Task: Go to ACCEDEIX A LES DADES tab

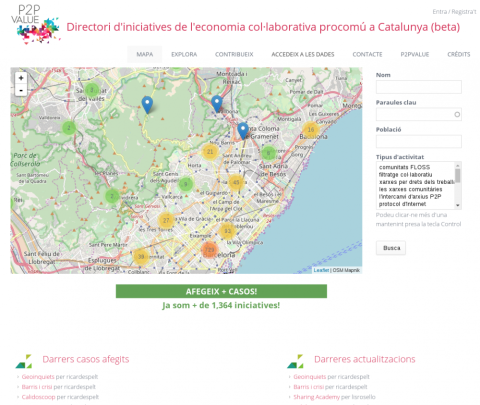Action: pyautogui.click(x=303, y=54)
